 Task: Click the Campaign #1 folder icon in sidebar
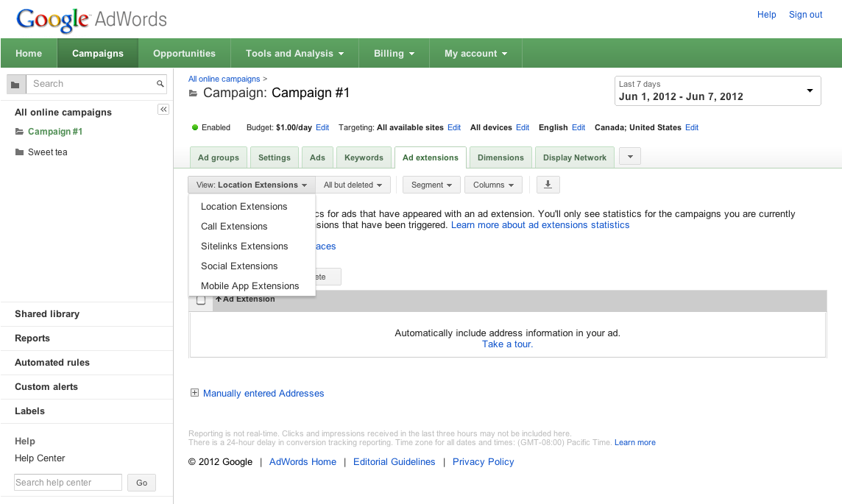click(x=19, y=132)
